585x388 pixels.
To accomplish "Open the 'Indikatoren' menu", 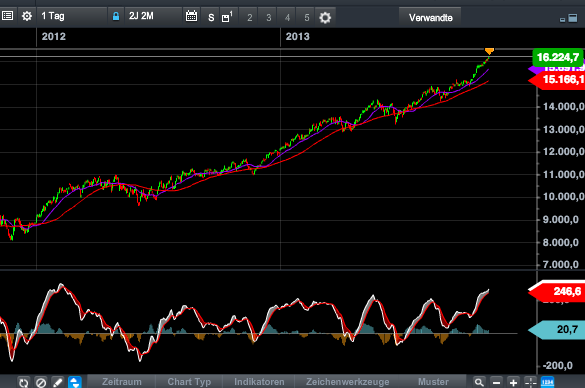I will pos(259,382).
